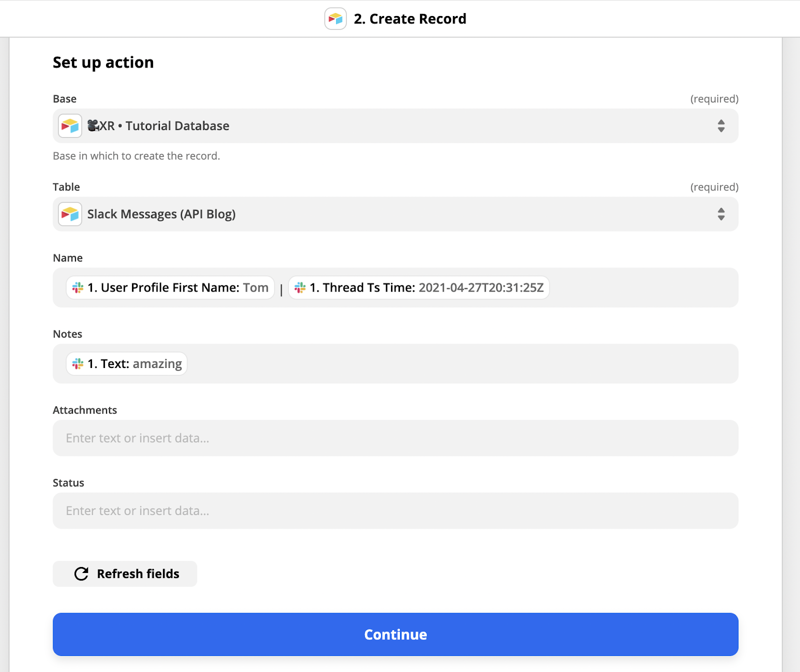This screenshot has width=800, height=672.
Task: Click the Slack icon in the First Name pill
Action: tap(78, 287)
